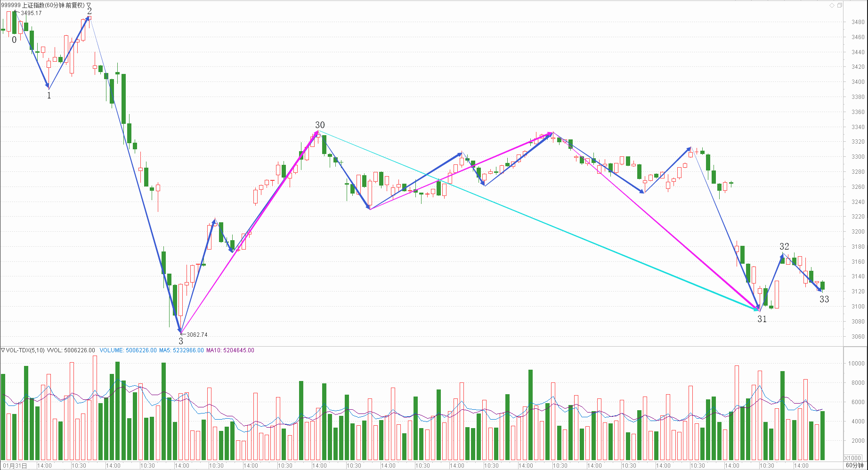Select the 999999 上证指数 chart title text

pos(42,5)
